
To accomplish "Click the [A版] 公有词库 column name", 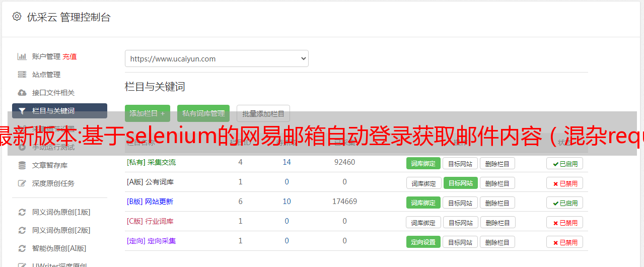I will click(150, 182).
